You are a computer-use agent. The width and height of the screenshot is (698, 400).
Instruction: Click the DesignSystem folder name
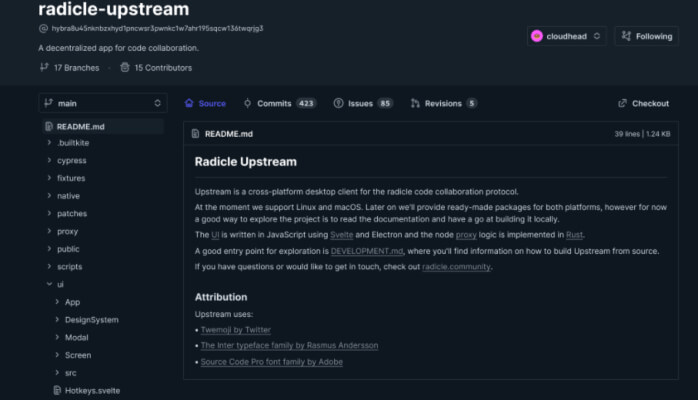point(92,319)
